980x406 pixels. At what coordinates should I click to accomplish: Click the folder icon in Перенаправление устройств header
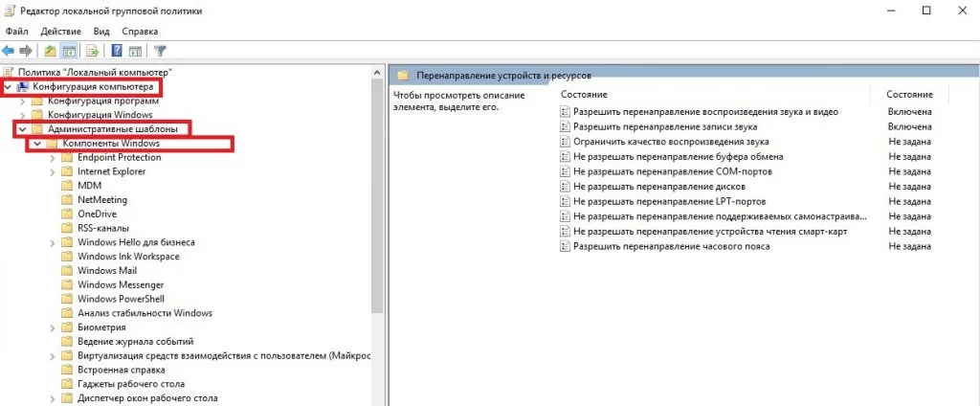pos(403,75)
